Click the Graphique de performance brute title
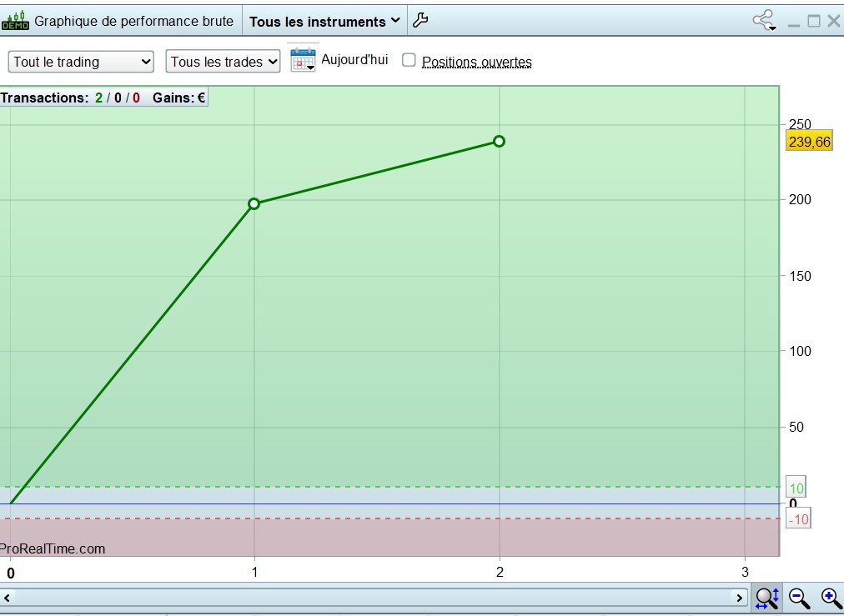The width and height of the screenshot is (844, 616). [x=133, y=21]
